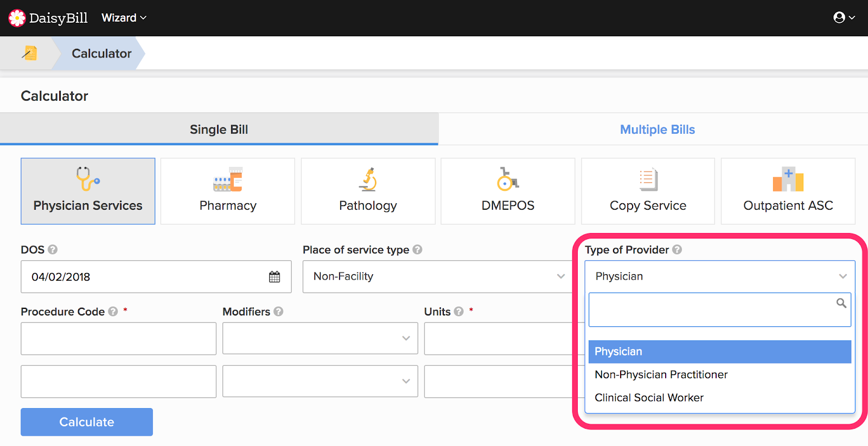
Task: Switch to the Multiple Bills tab
Action: (657, 130)
